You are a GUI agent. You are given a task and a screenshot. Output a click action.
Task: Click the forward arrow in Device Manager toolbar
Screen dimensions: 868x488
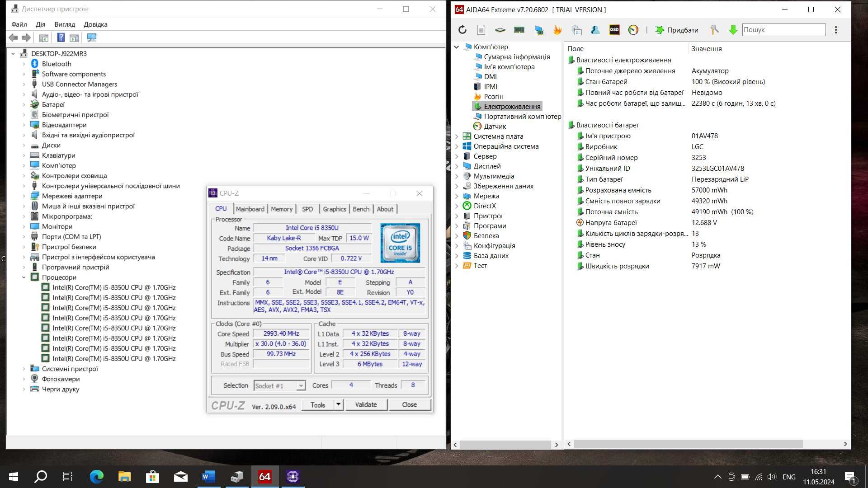pyautogui.click(x=26, y=38)
